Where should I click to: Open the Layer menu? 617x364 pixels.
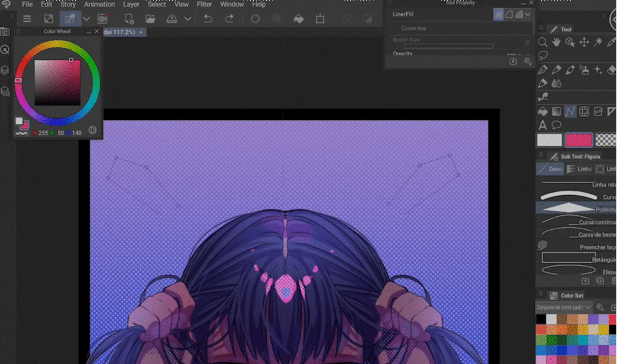[x=131, y=4]
